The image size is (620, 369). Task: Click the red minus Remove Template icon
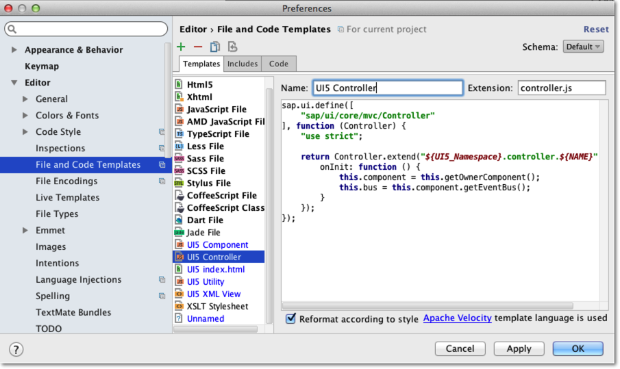198,47
